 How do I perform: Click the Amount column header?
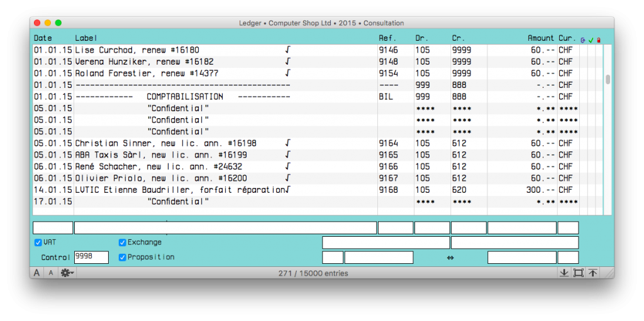click(541, 38)
